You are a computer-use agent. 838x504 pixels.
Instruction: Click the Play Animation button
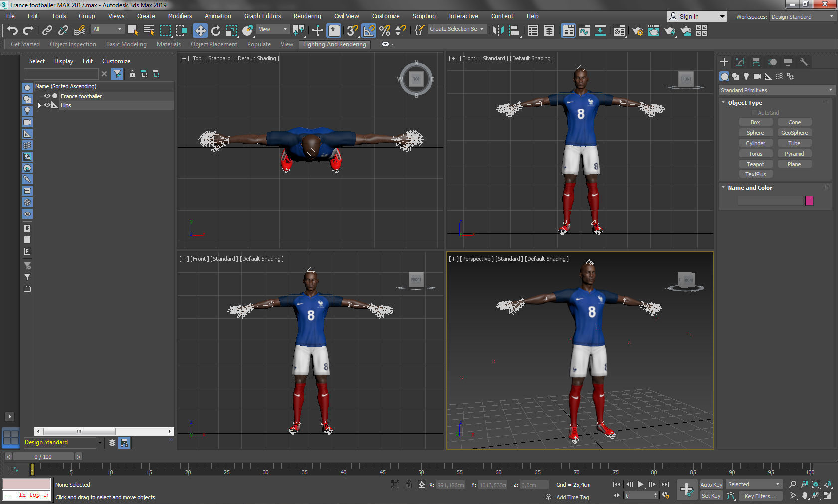tap(641, 484)
